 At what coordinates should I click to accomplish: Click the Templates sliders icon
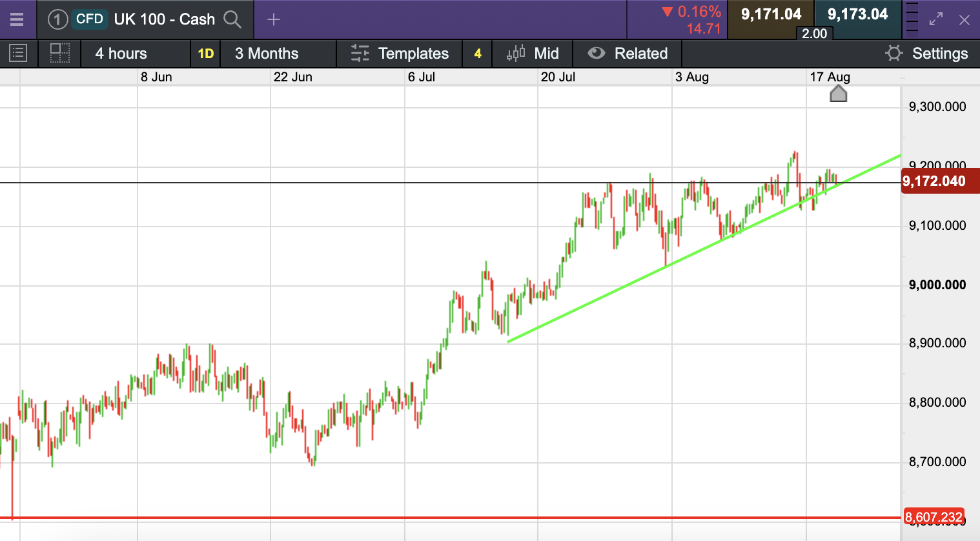[x=360, y=54]
